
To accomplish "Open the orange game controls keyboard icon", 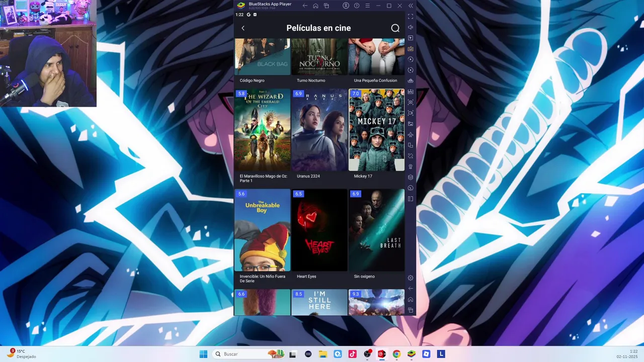I will [x=411, y=49].
